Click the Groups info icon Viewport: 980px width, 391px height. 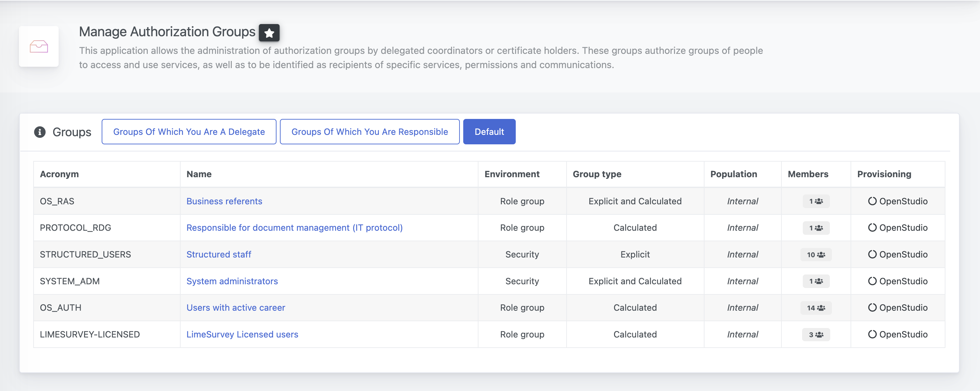click(x=40, y=132)
